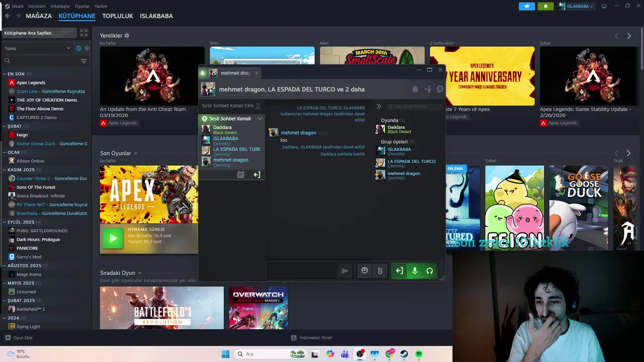The image size is (644, 362).
Task: Leave voice channel via small exit icon
Action: (257, 174)
